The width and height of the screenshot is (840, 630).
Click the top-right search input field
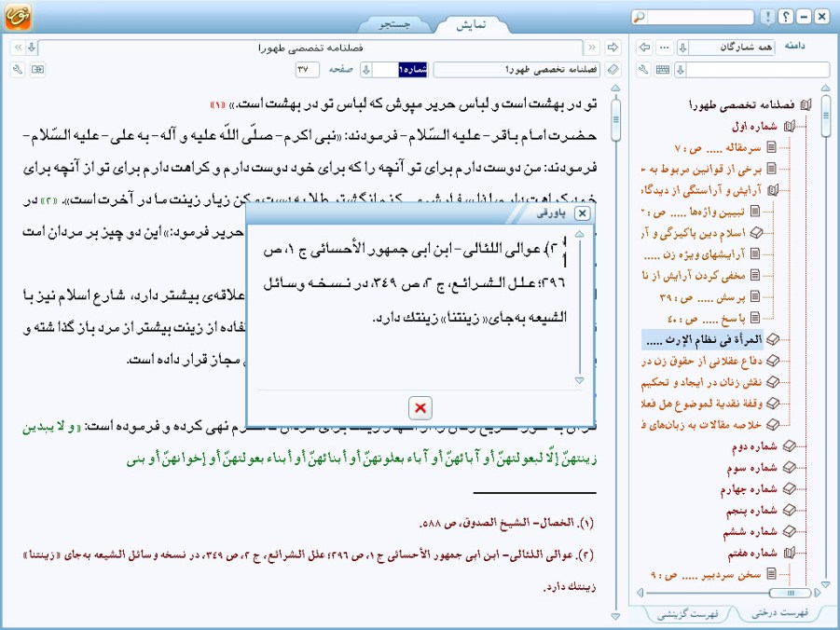pyautogui.click(x=700, y=17)
